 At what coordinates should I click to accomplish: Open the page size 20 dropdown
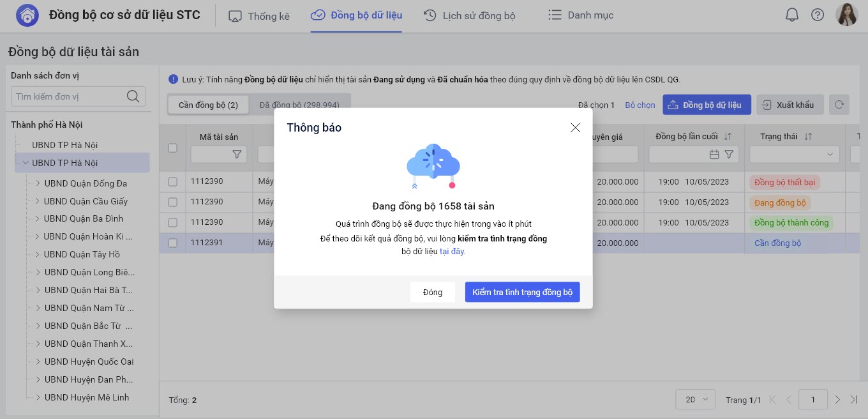click(696, 400)
